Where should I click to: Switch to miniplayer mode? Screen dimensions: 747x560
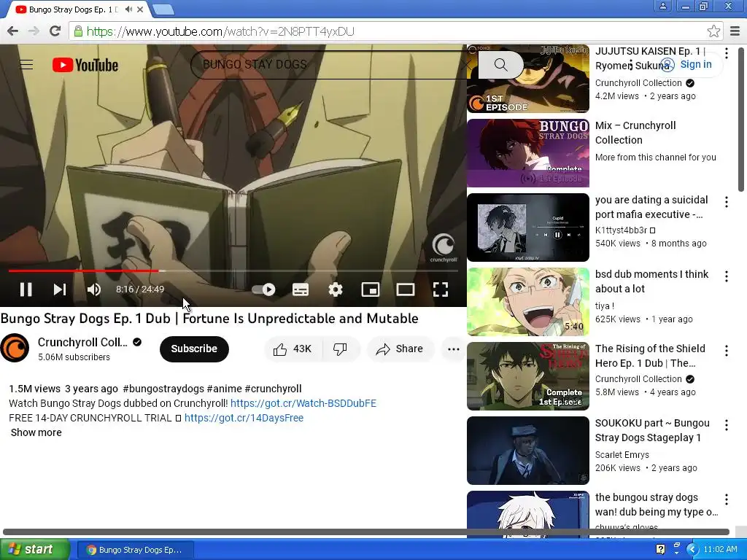click(370, 289)
